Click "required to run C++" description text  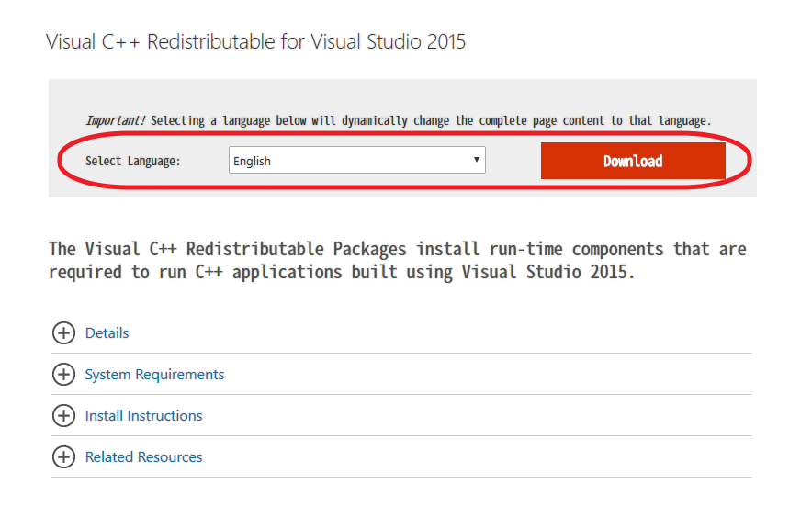point(137,273)
